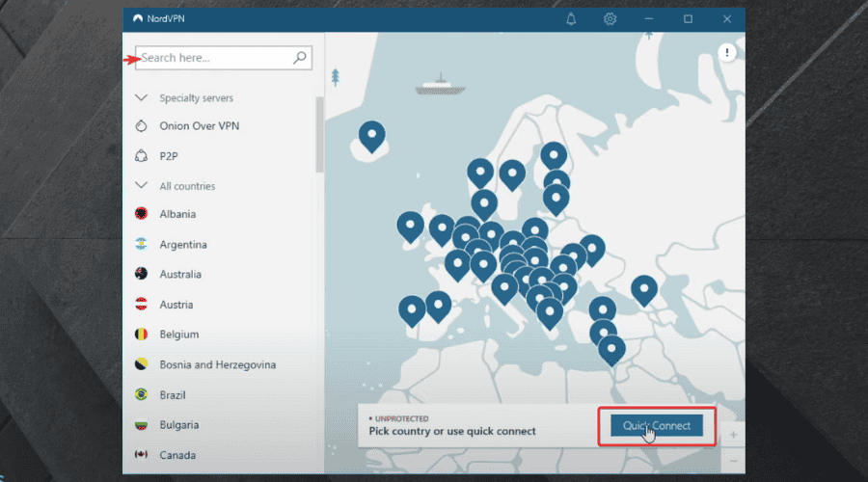Zoom out the map with minus button
Screen dimensions: 868x482
(x=733, y=461)
